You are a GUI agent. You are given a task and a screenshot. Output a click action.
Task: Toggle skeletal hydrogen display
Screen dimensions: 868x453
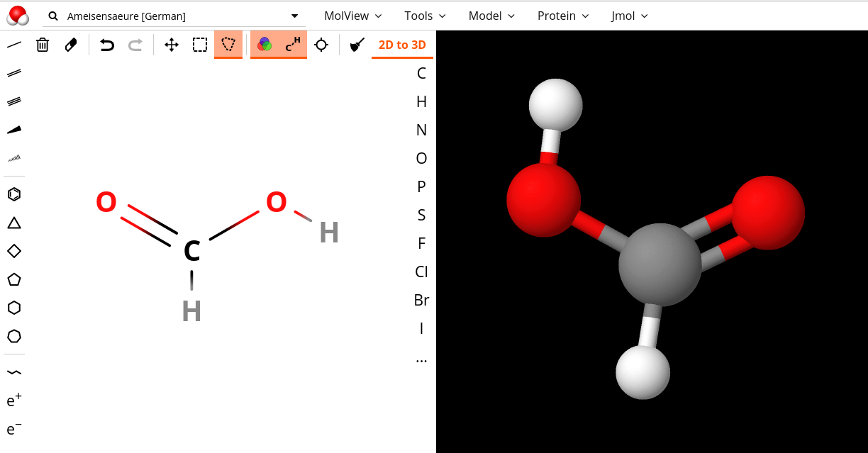(293, 45)
